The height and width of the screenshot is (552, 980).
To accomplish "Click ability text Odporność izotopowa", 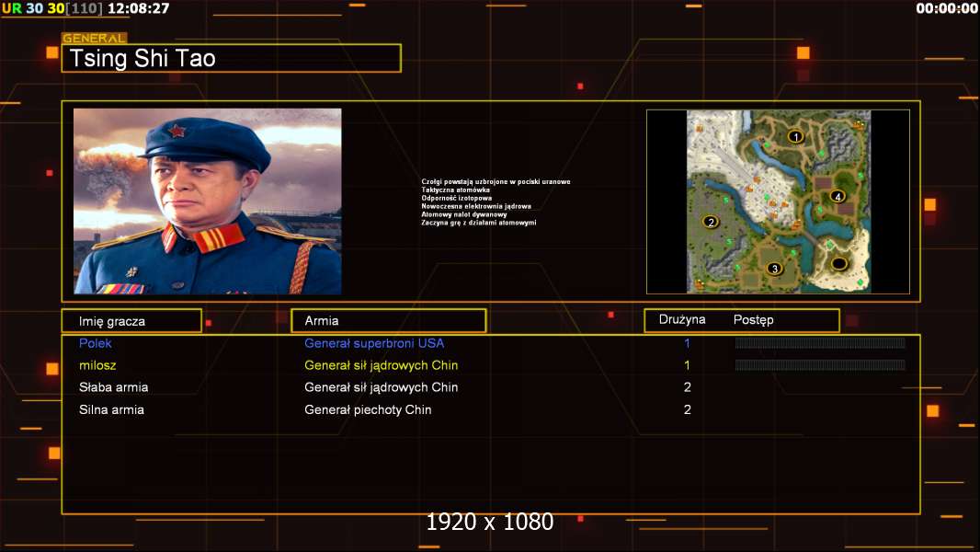I will [x=456, y=198].
